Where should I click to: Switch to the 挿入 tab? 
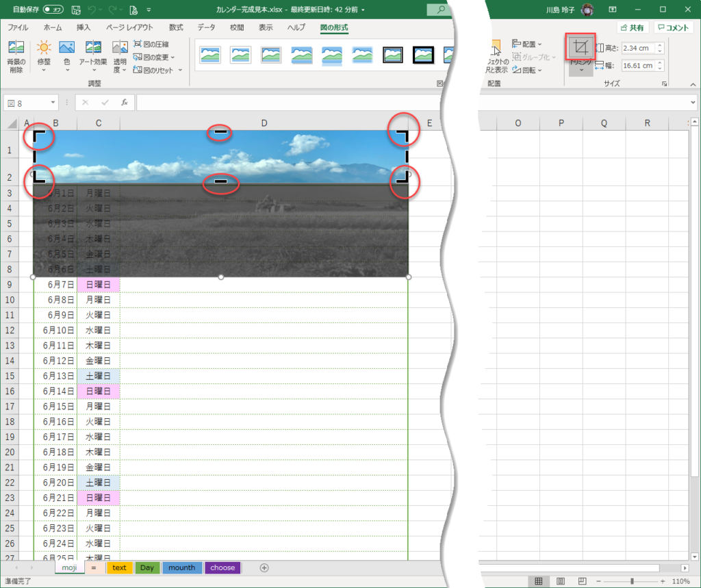coord(83,27)
